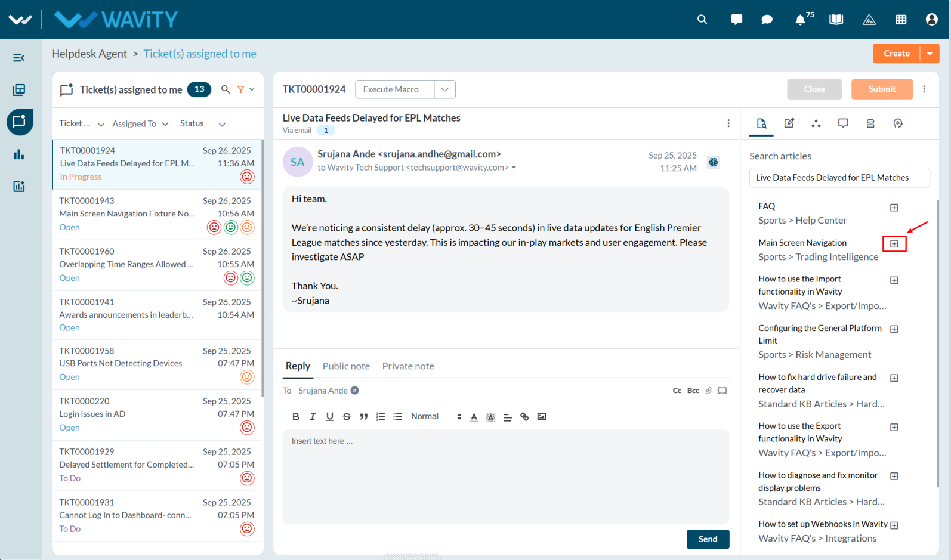Screen dimensions: 951x560
Task: Expand the Main Screen Navigation article
Action: click(x=894, y=244)
